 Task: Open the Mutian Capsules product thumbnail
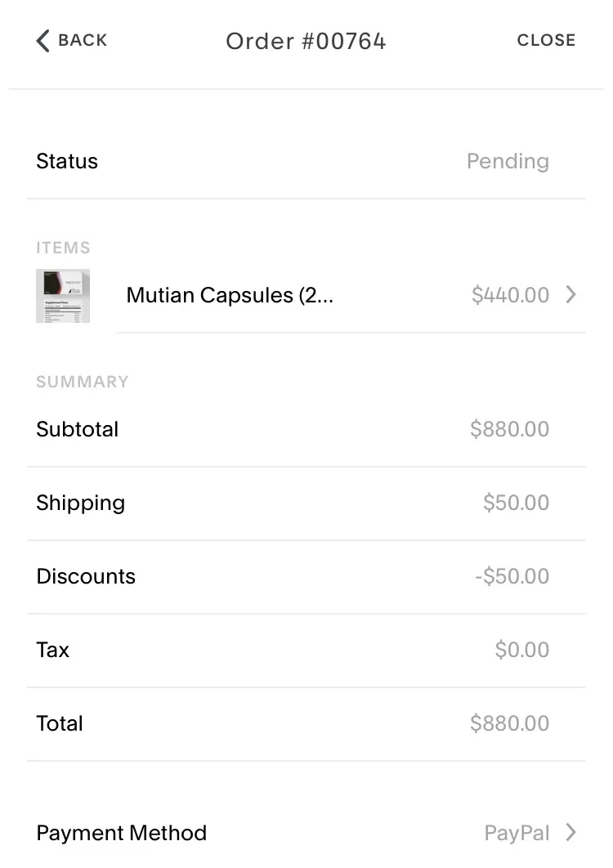click(x=63, y=296)
